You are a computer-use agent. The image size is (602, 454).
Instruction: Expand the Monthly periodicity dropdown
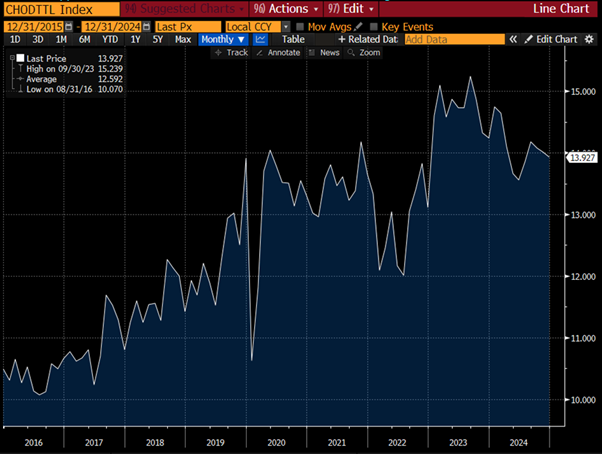(x=222, y=39)
